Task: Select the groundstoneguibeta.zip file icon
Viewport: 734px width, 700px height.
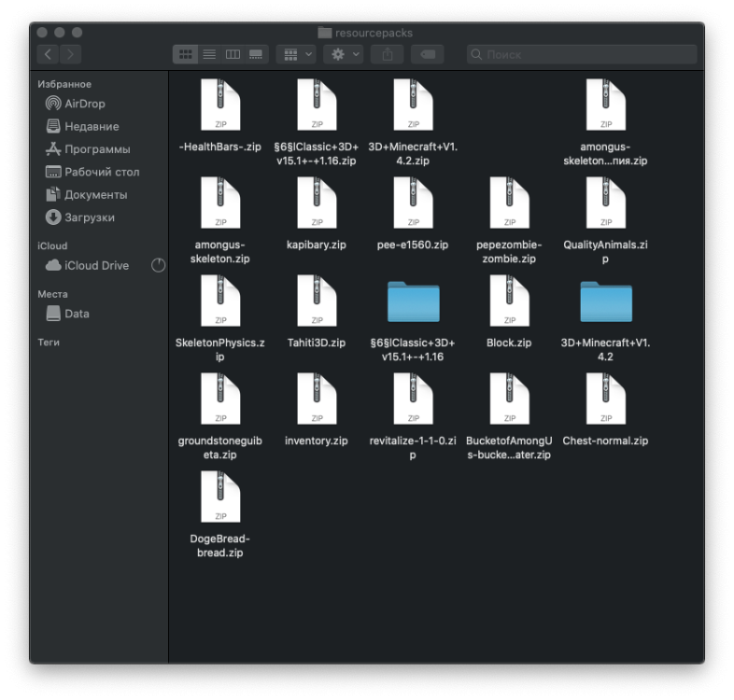Action: [220, 399]
